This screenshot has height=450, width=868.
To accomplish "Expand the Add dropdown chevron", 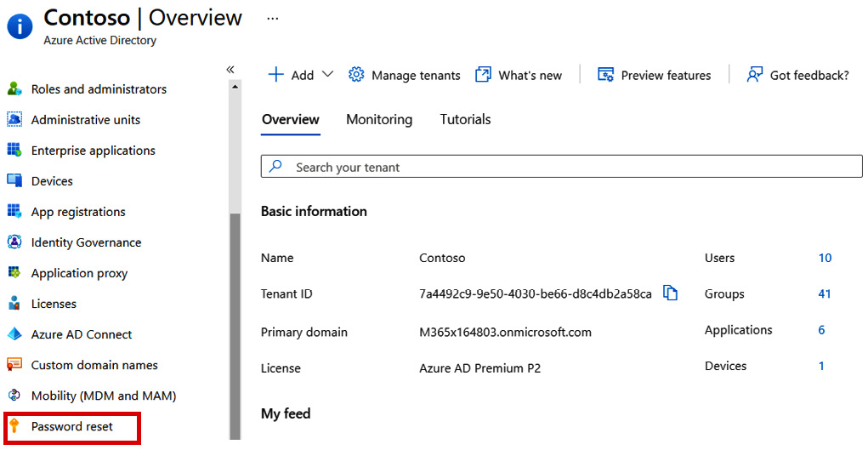I will coord(327,74).
